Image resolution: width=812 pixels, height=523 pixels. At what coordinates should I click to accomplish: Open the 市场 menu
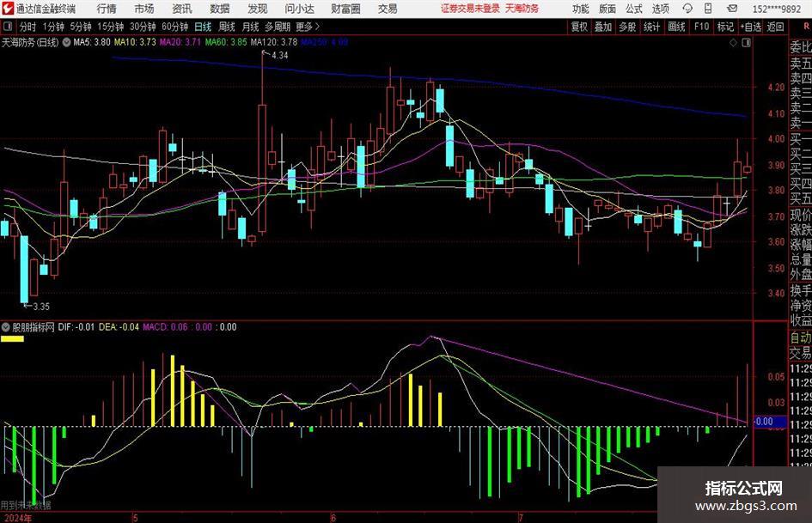144,9
